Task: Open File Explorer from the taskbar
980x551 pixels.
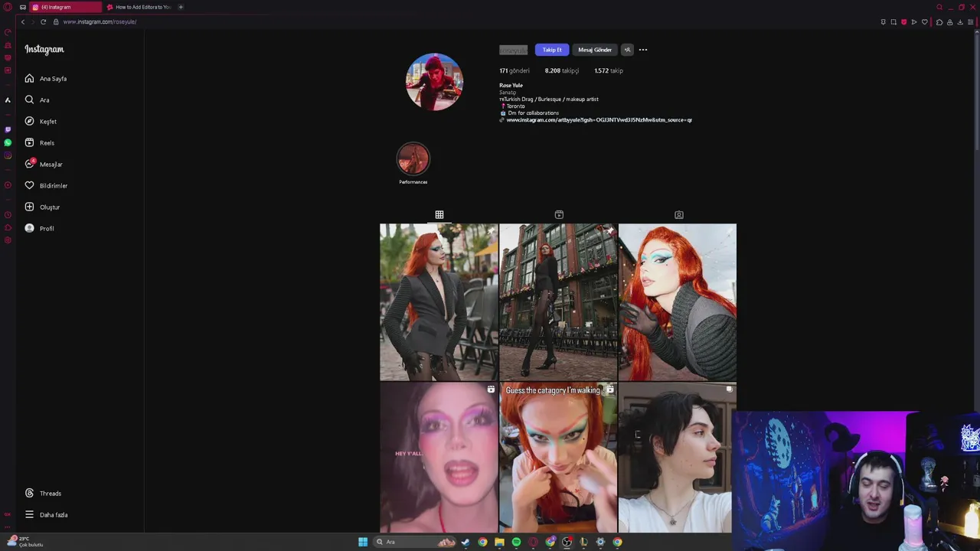Action: coord(499,542)
